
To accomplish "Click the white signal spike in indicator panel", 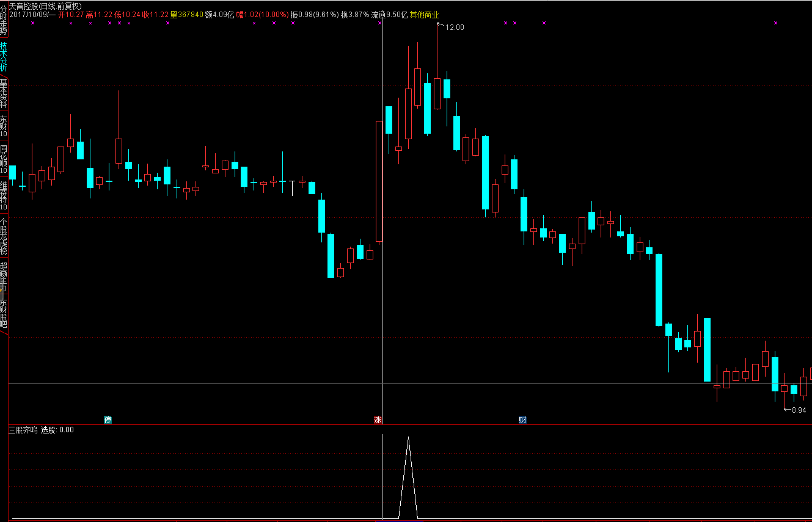I will click(408, 477).
